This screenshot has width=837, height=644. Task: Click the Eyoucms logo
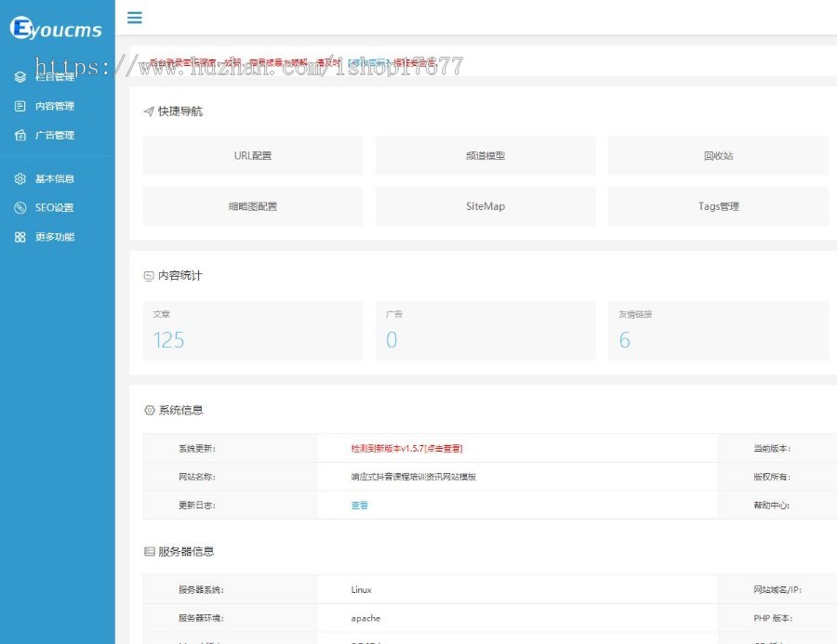(x=56, y=28)
